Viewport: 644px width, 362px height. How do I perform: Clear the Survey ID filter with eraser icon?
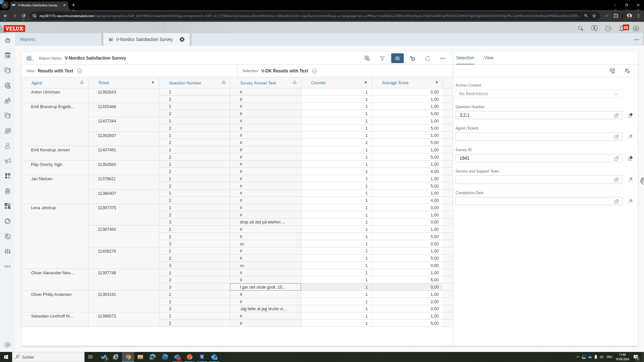tap(630, 158)
